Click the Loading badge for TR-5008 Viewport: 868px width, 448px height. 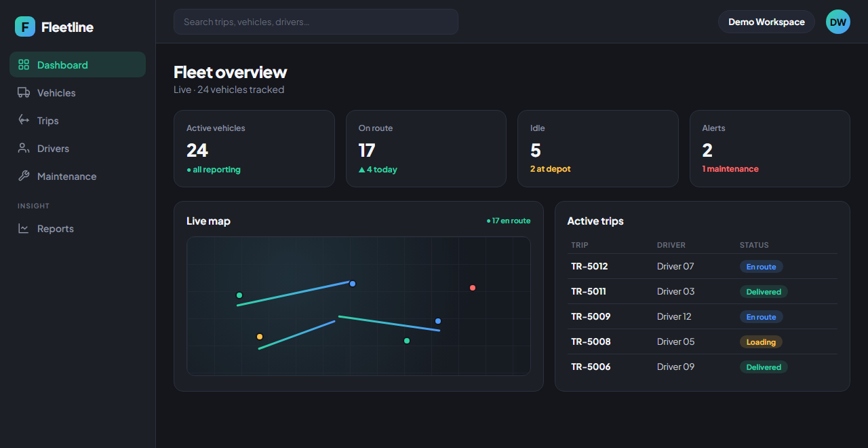(761, 342)
